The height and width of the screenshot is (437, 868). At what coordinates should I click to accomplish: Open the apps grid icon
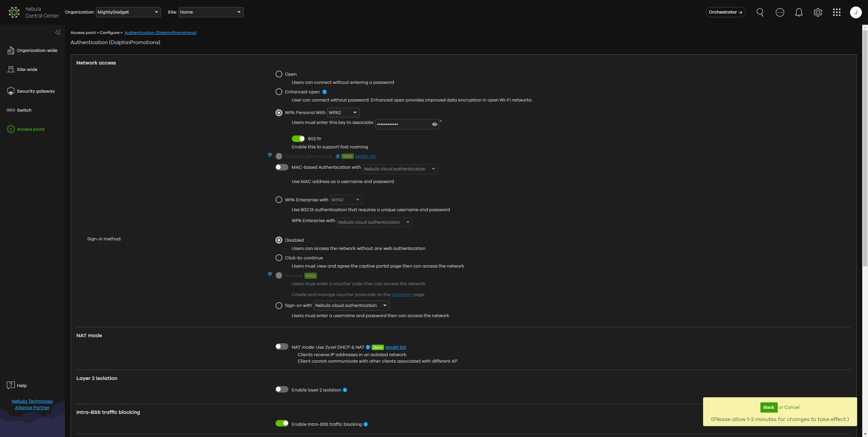[836, 13]
